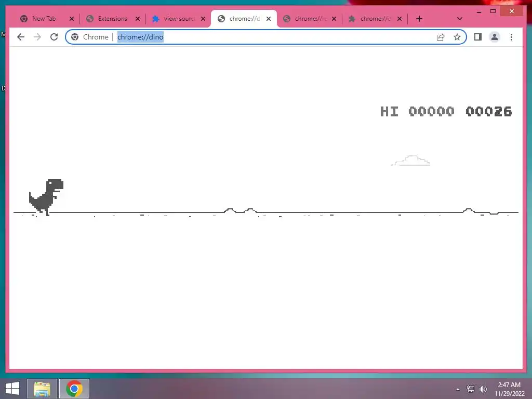Close the Extensions tab
The height and width of the screenshot is (399, 532).
coord(137,19)
